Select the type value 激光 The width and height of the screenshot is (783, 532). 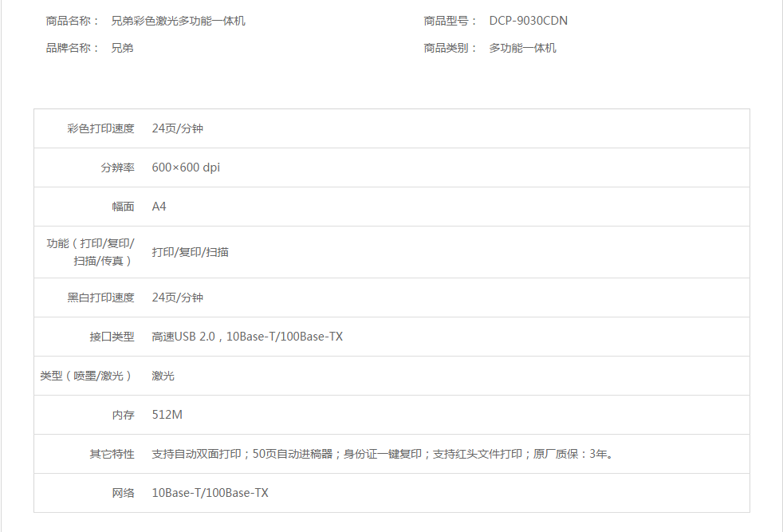(x=163, y=376)
